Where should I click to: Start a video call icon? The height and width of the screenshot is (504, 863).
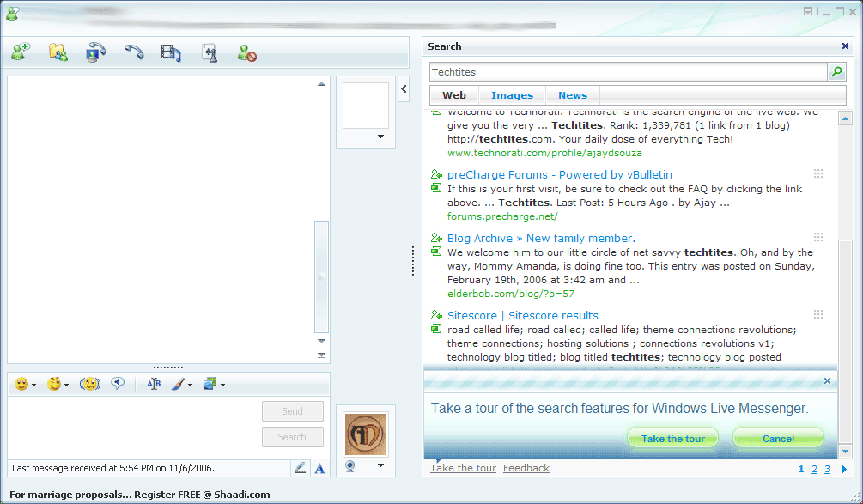(96, 52)
